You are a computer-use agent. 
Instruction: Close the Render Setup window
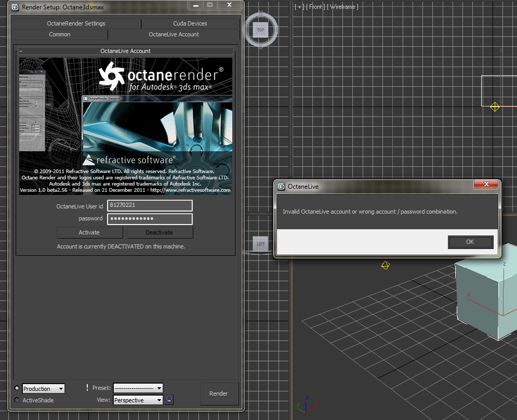pyautogui.click(x=229, y=5)
